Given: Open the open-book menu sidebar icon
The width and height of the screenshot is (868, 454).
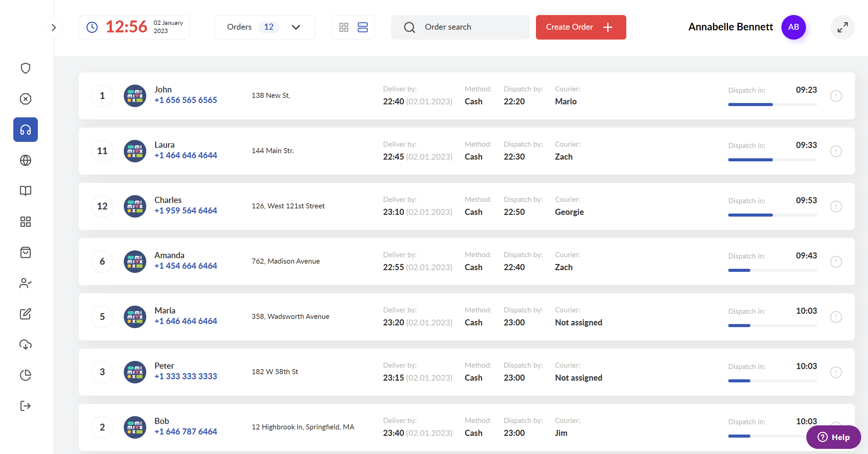Looking at the screenshot, I should pos(26,191).
